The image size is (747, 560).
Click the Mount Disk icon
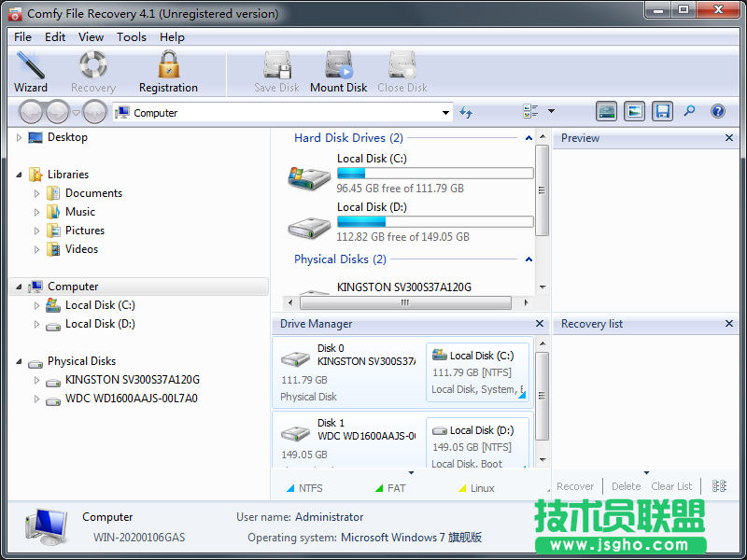(338, 71)
